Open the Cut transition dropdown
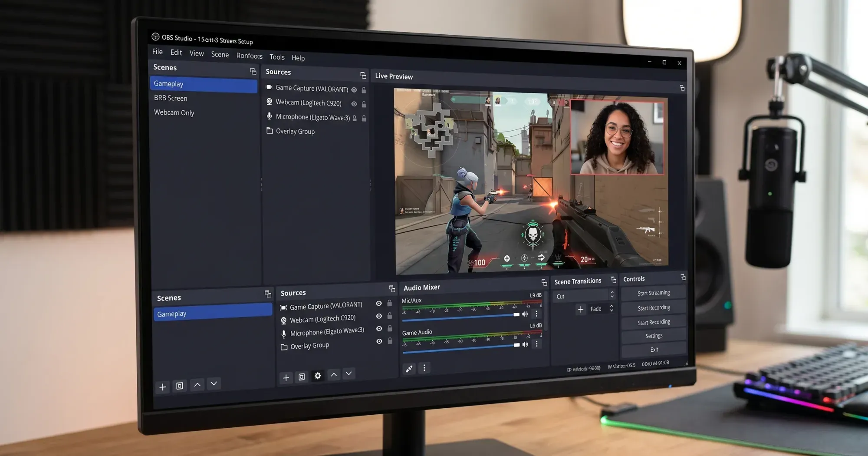 coord(585,296)
